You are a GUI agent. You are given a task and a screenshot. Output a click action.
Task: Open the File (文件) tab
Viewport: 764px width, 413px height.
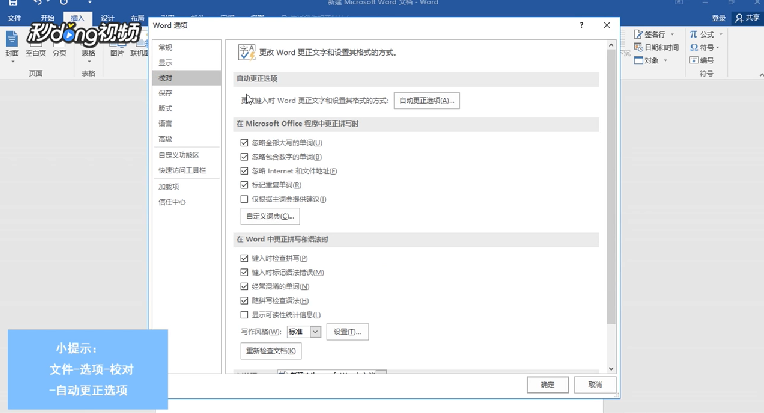click(15, 18)
